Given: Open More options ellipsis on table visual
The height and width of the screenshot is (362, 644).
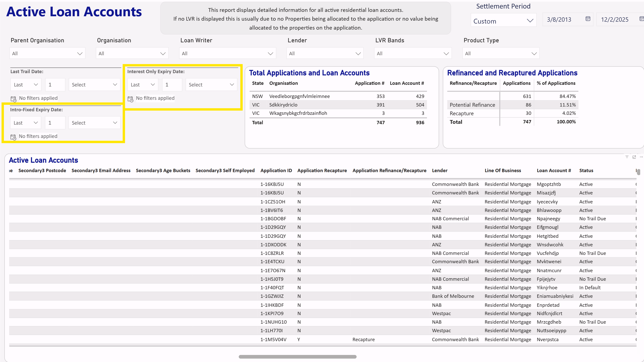Looking at the screenshot, I should click(x=641, y=157).
